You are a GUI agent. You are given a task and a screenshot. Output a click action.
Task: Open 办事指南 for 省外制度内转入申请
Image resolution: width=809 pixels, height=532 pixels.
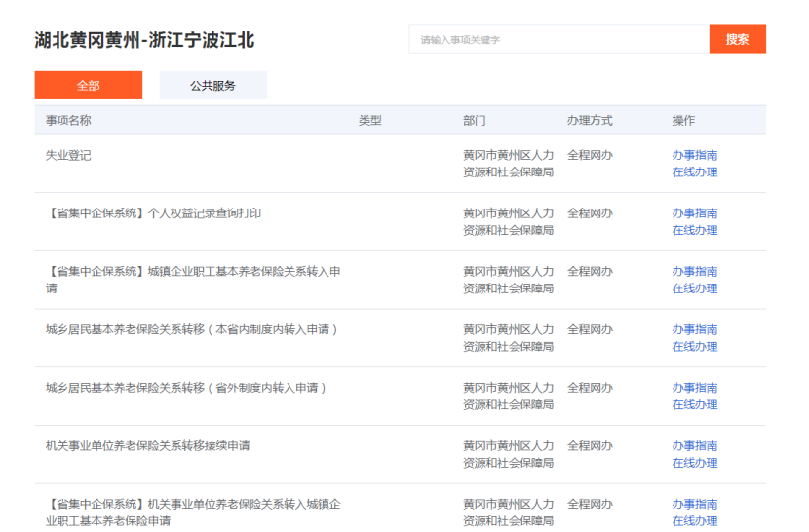pyautogui.click(x=694, y=388)
